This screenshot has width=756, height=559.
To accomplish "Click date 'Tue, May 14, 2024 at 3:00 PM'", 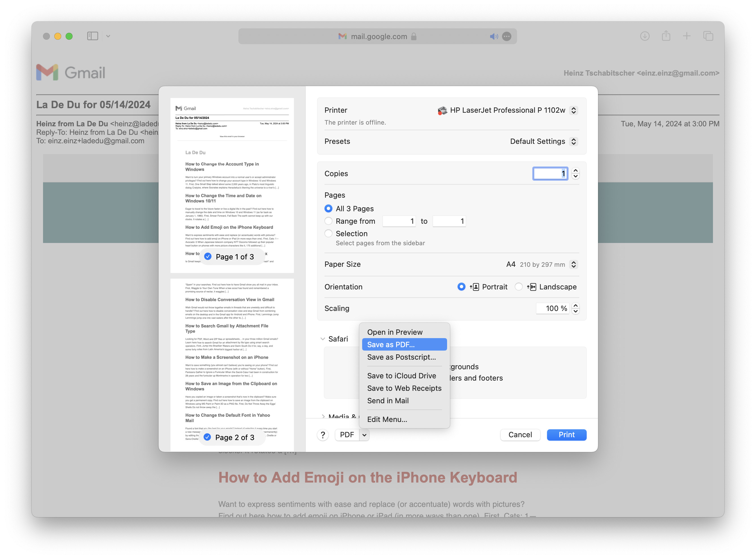I will (670, 124).
